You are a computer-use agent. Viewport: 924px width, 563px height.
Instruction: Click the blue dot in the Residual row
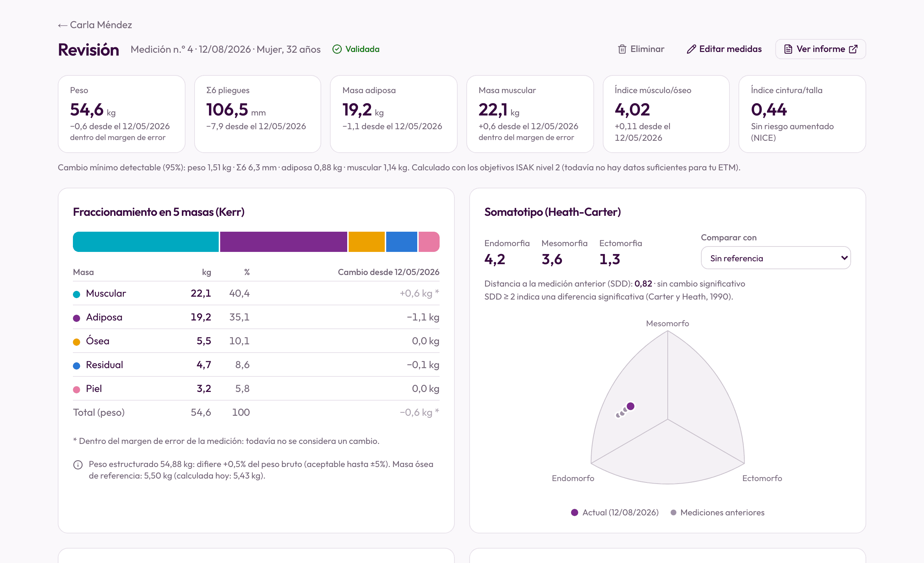point(77,366)
